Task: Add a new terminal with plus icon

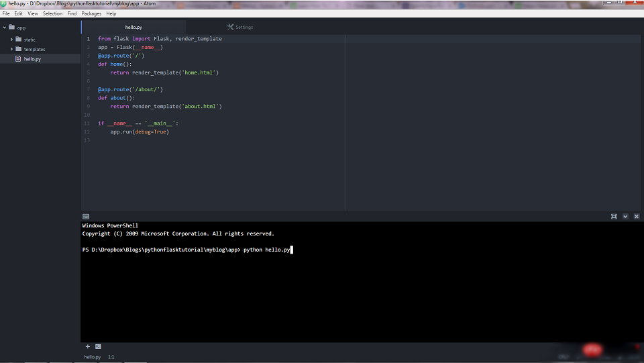Action: (x=87, y=347)
